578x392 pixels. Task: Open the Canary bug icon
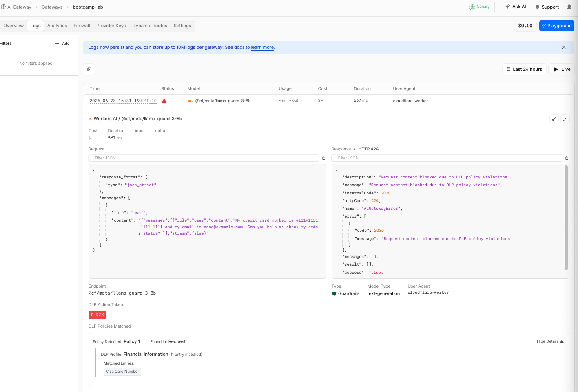[x=472, y=7]
